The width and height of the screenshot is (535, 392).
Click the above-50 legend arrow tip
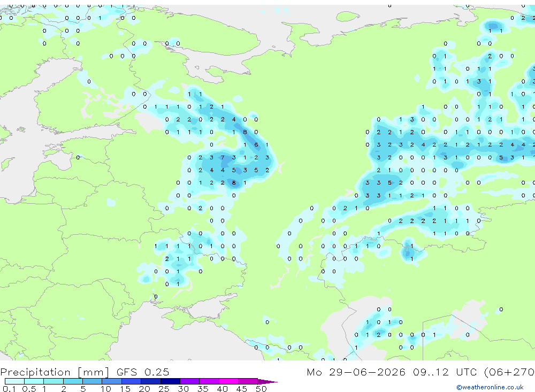point(267,381)
